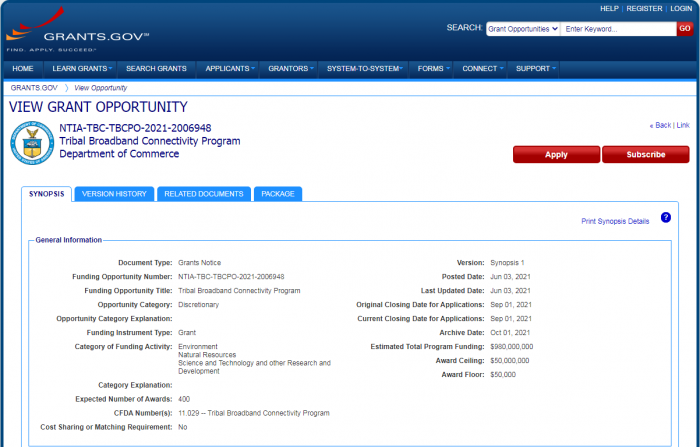Click the Funding Instrument Type value Grant
The width and height of the screenshot is (700, 447).
click(187, 333)
